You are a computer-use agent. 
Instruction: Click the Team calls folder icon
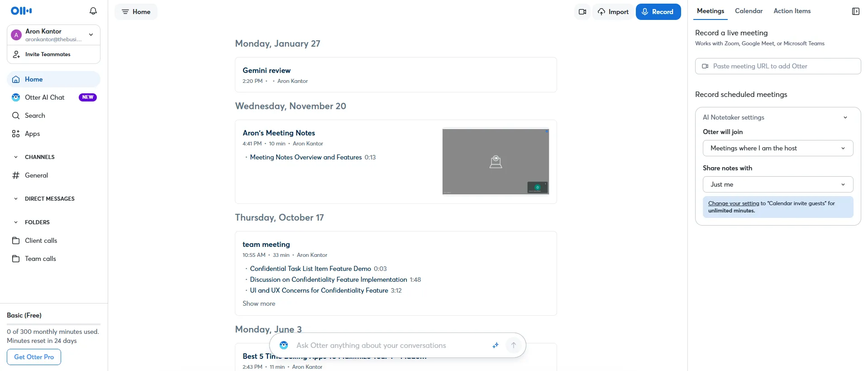click(16, 259)
